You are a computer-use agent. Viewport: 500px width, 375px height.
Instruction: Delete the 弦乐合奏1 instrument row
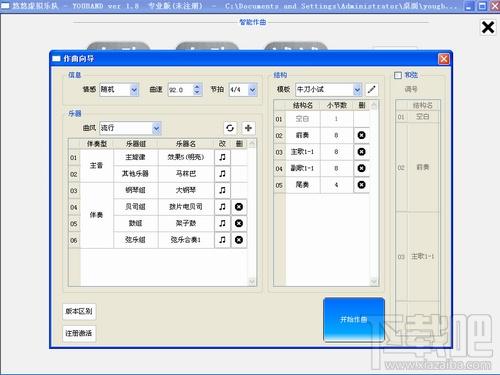[239, 240]
